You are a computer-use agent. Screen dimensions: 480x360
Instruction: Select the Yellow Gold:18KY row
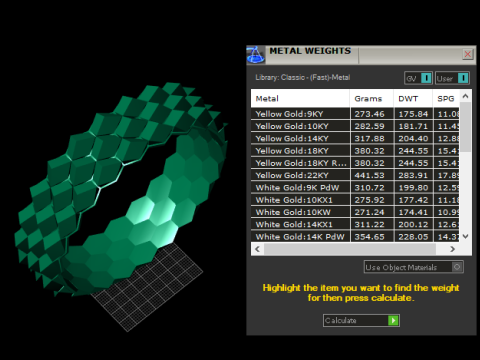point(355,151)
